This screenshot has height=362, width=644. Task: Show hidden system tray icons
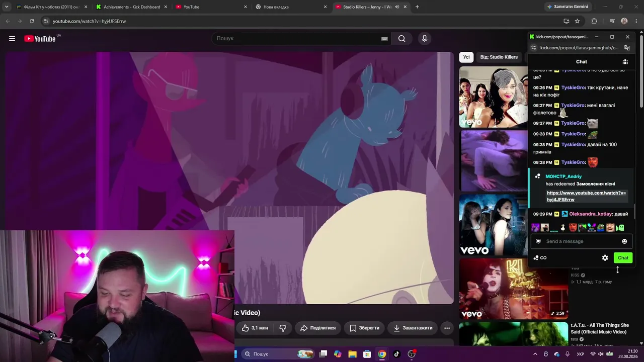535,354
